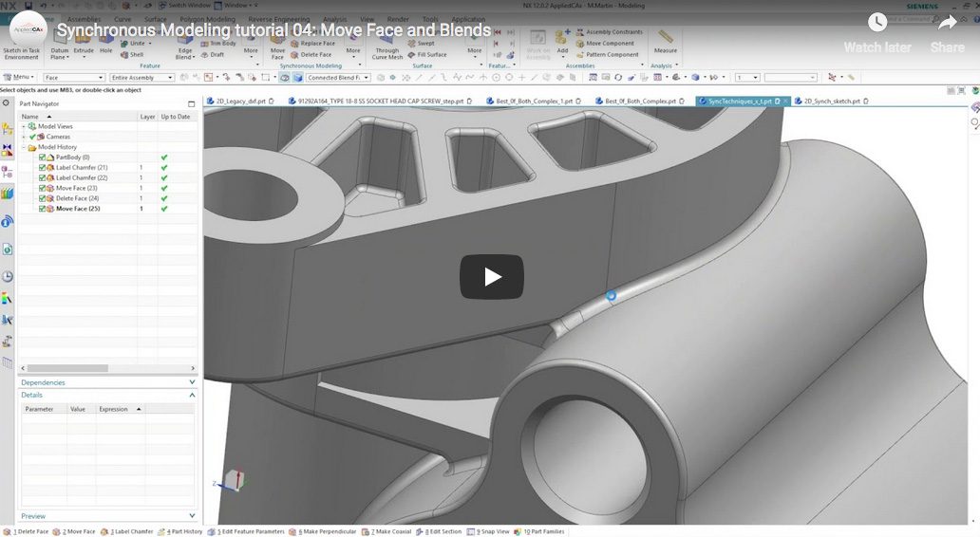
Task: Open the 2D_Legacy_dxf.prt document tab
Action: coord(240,102)
